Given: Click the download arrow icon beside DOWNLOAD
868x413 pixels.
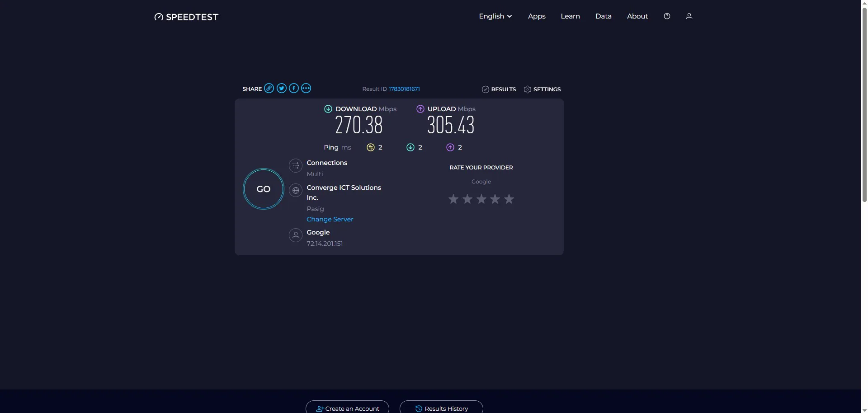Looking at the screenshot, I should pyautogui.click(x=328, y=109).
